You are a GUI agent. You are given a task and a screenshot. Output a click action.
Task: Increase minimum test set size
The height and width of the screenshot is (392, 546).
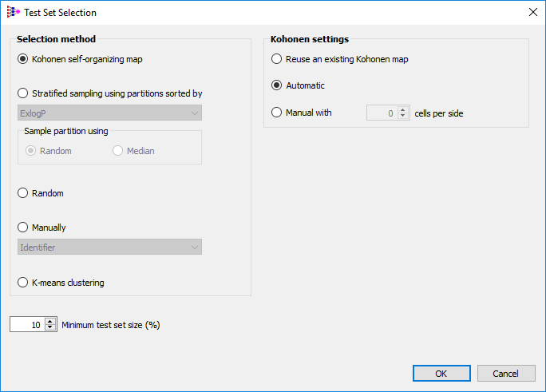coord(50,321)
